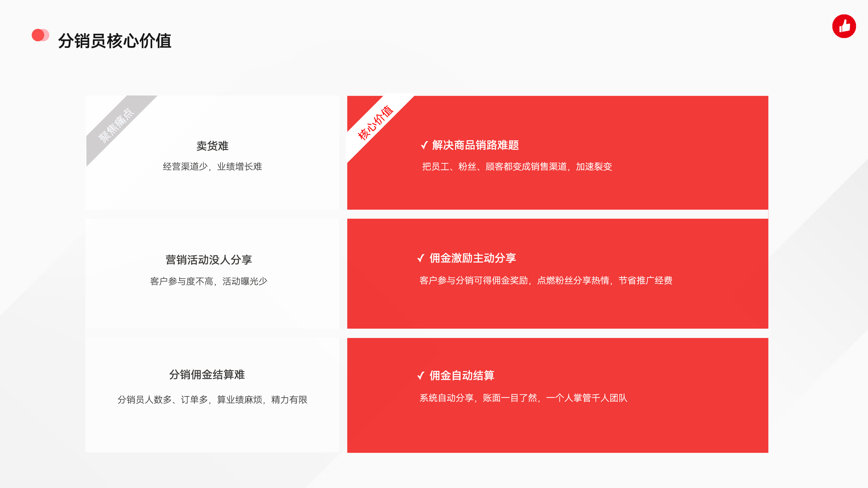Click the white 核心价值 corner ribbon

(375, 123)
